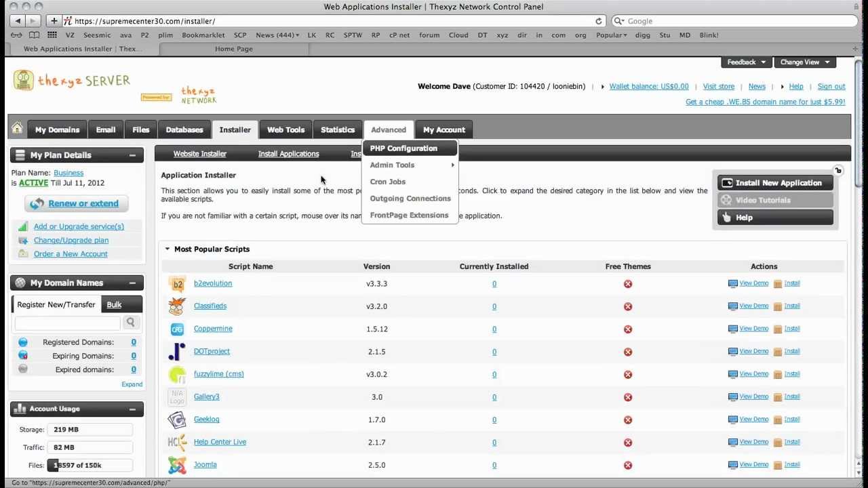
Task: Open the My Domains tab
Action: (57, 129)
